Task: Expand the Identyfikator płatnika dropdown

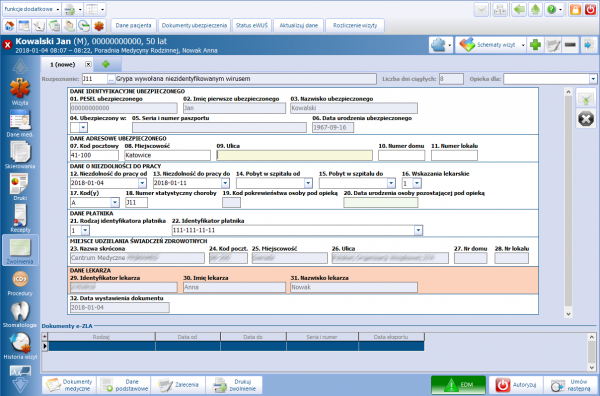Action: (x=418, y=230)
